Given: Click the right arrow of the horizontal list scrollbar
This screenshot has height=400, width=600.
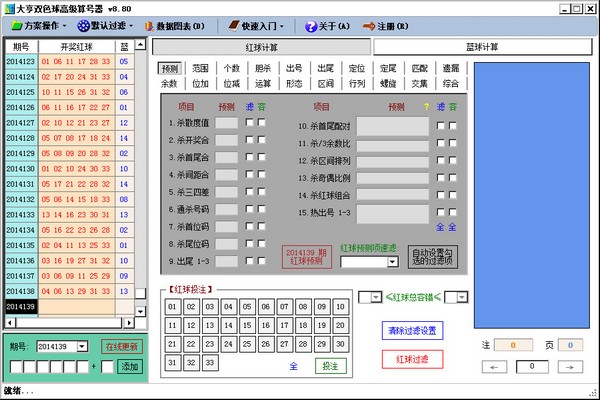Looking at the screenshot, I should tap(129, 323).
